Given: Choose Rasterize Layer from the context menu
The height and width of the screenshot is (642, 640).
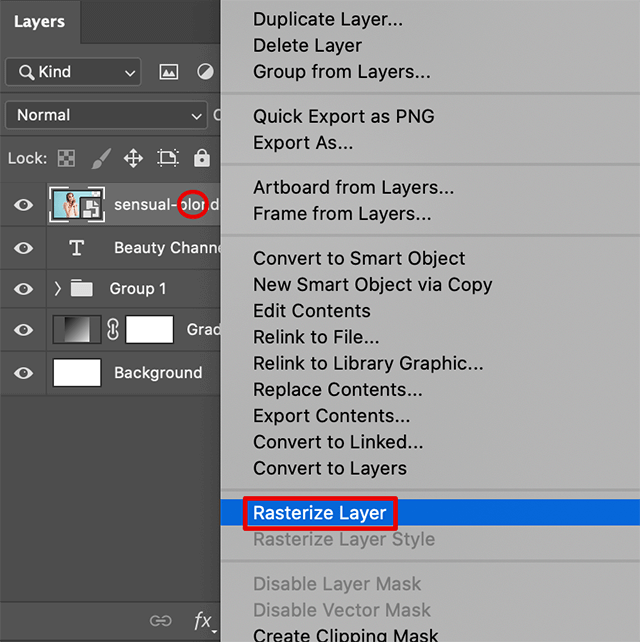Looking at the screenshot, I should pyautogui.click(x=319, y=513).
